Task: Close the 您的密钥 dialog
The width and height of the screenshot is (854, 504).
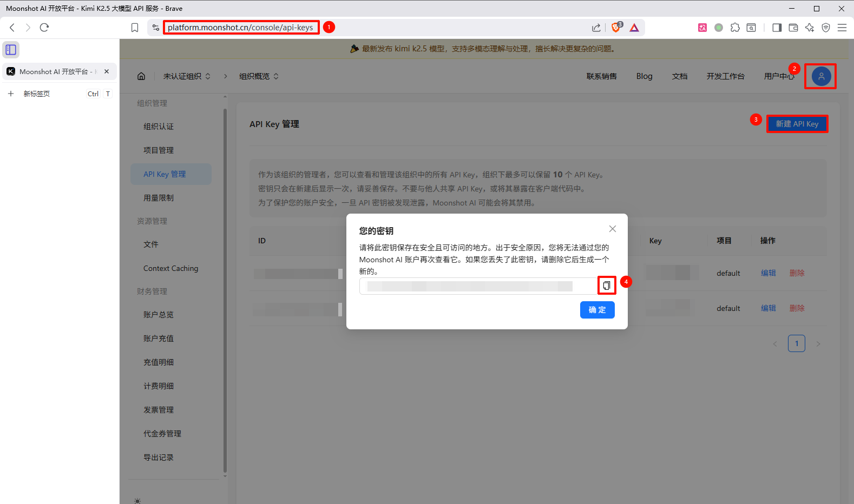Action: pyautogui.click(x=612, y=229)
